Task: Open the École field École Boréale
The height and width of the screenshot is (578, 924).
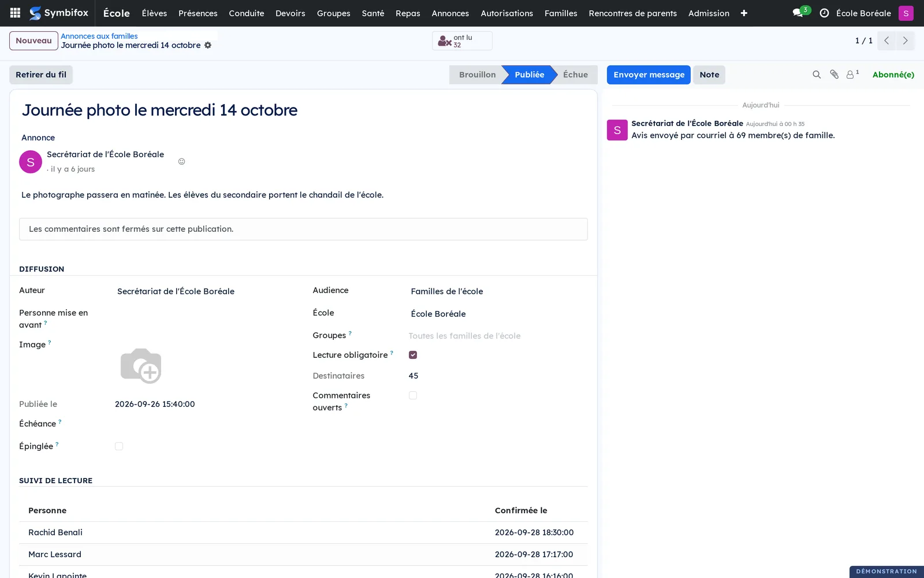Action: pyautogui.click(x=497, y=314)
